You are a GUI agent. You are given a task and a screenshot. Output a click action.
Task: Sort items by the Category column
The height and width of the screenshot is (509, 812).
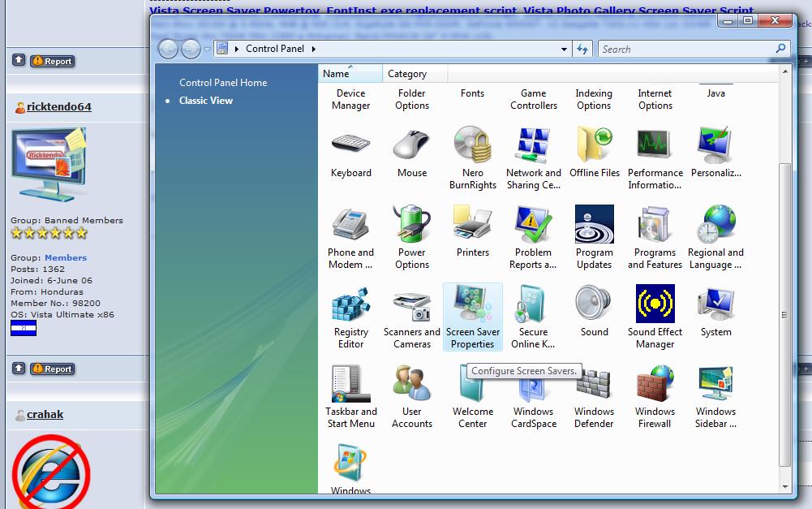click(415, 74)
